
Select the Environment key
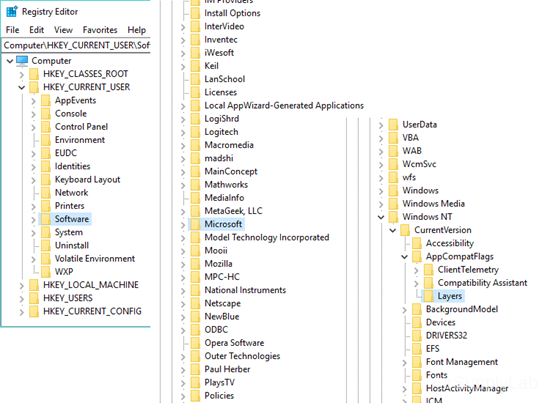(x=80, y=140)
